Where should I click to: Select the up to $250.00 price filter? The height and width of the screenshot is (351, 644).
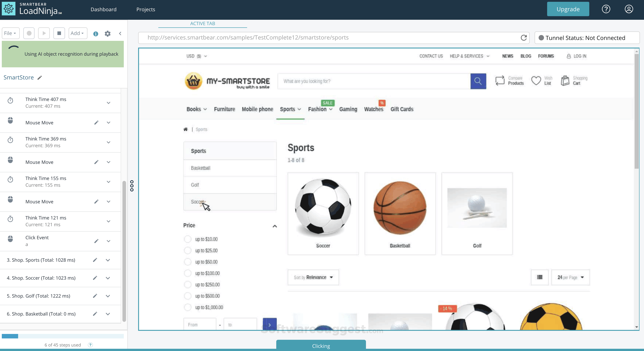tap(187, 284)
